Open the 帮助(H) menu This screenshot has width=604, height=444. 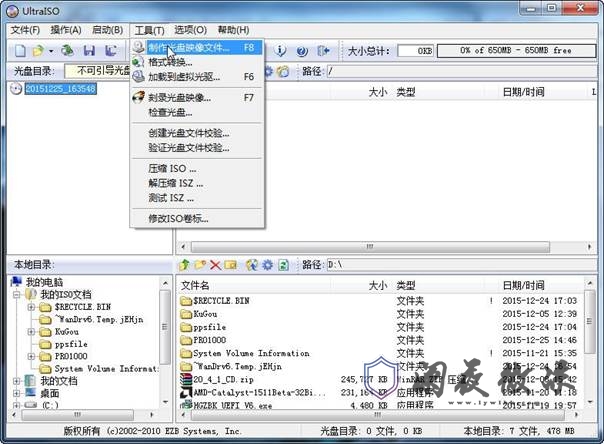[x=233, y=30]
